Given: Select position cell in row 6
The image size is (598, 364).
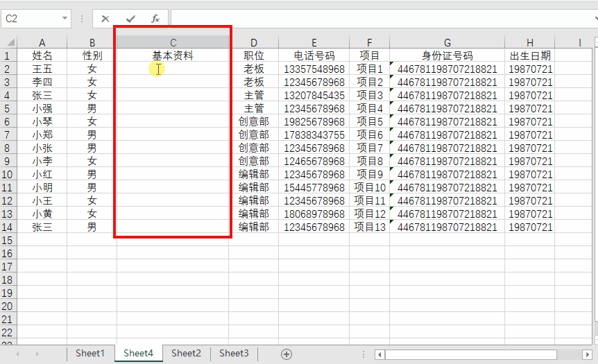Looking at the screenshot, I should [254, 121].
